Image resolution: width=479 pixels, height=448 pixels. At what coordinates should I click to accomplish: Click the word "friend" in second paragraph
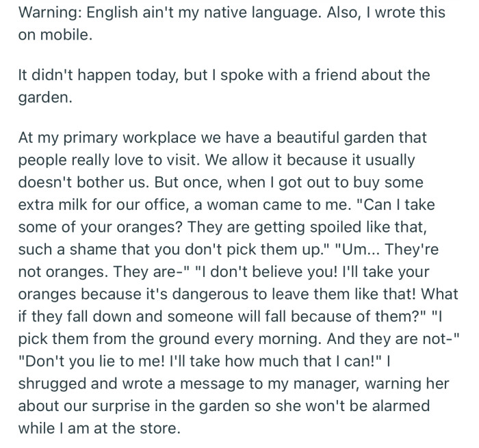point(348,76)
